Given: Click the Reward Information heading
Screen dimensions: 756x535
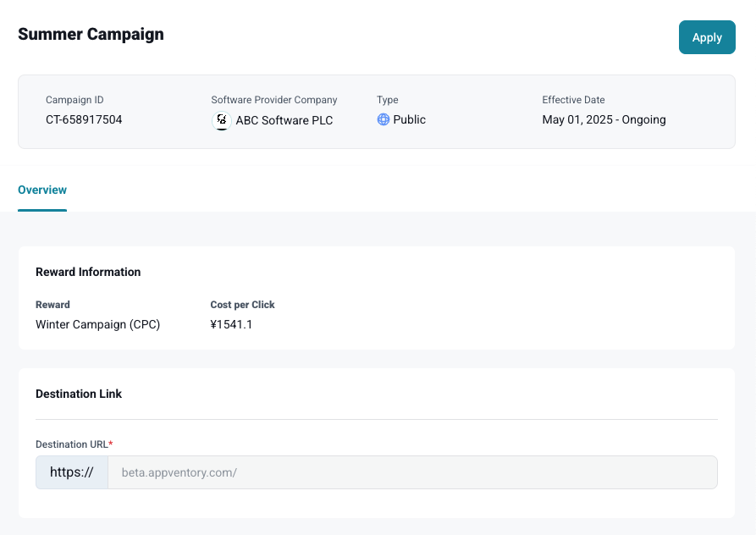Looking at the screenshot, I should (x=88, y=272).
